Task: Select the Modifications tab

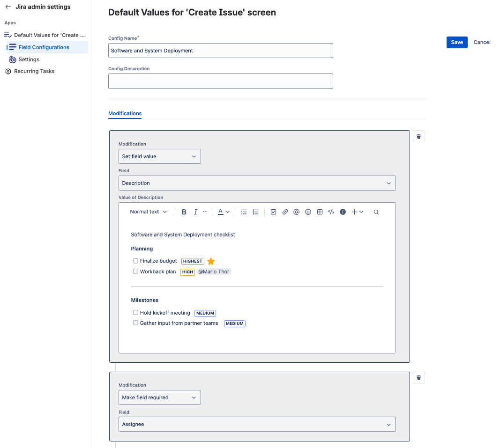Action: click(x=125, y=113)
